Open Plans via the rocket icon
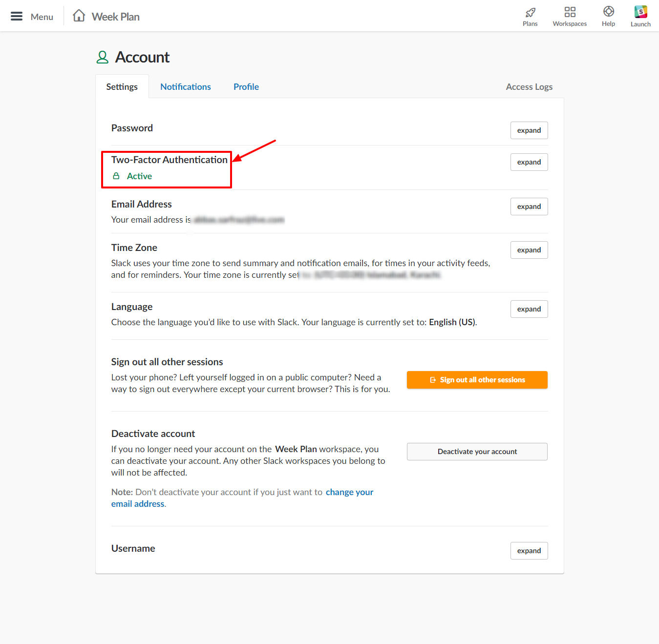Viewport: 659px width, 644px height. tap(530, 12)
